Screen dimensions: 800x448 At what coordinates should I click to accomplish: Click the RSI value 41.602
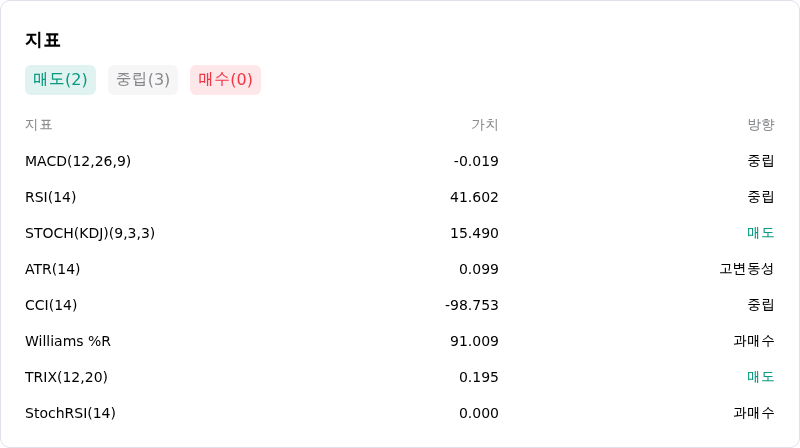474,197
